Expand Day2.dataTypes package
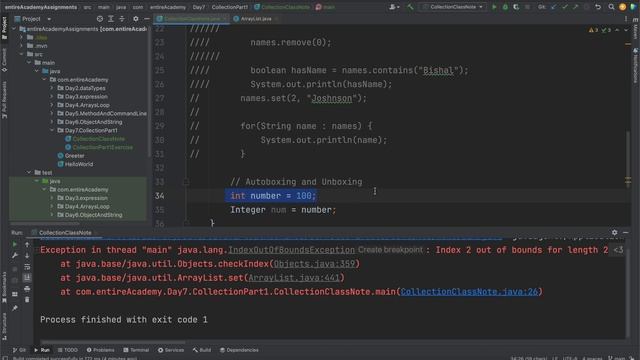640x360 pixels. (52, 88)
